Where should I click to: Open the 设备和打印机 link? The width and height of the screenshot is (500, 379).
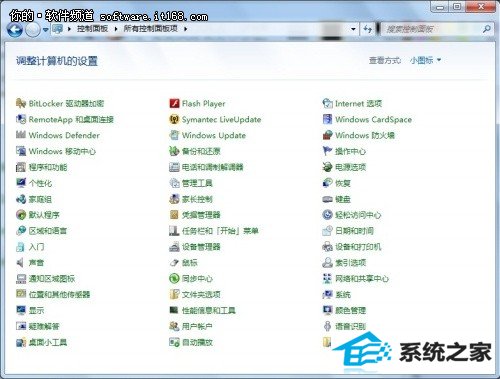tap(358, 247)
